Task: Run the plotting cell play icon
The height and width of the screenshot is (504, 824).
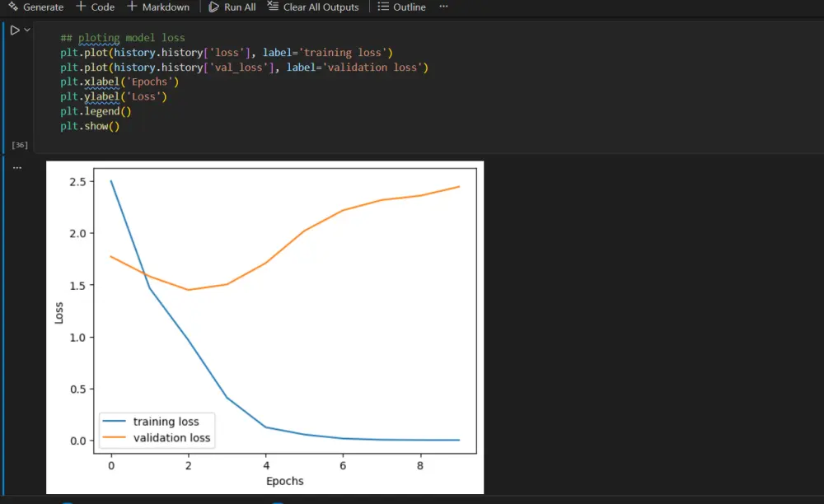Action: point(15,30)
